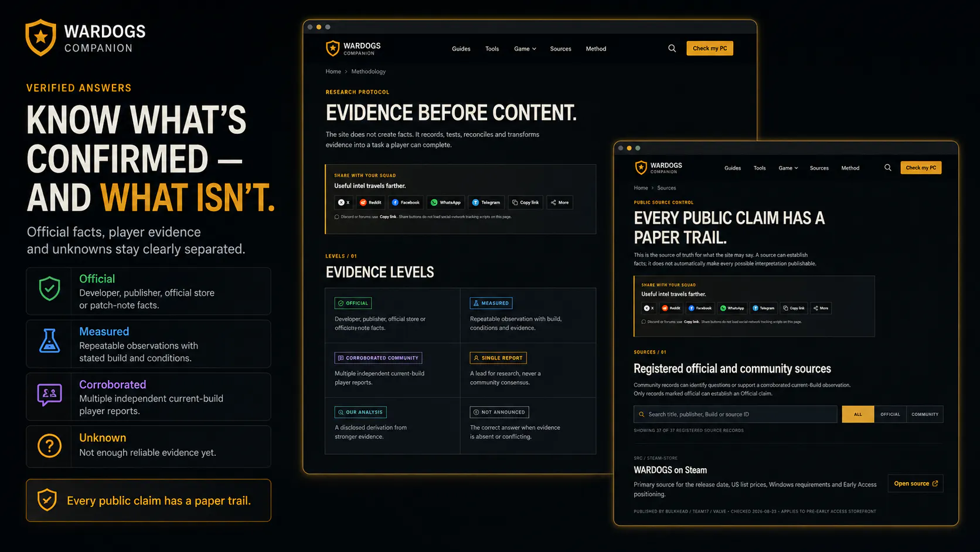Share to X in the Methodology window
The height and width of the screenshot is (552, 980).
344,202
